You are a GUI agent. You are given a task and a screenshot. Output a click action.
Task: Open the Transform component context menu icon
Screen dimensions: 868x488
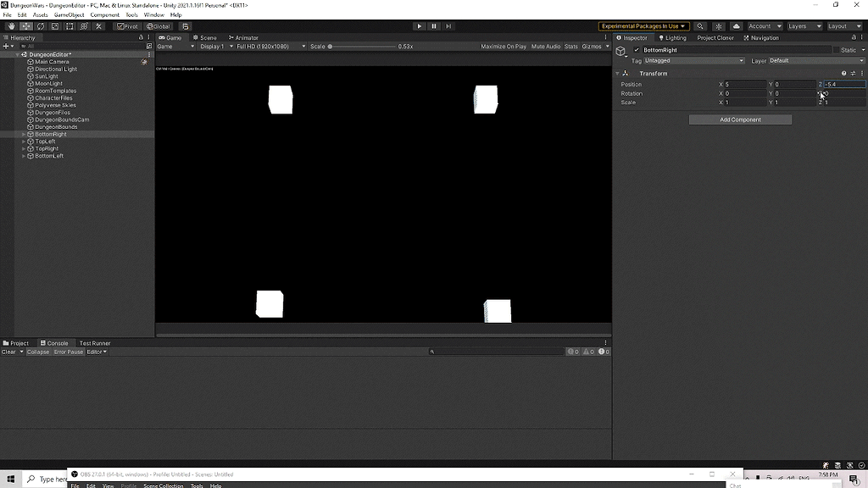pos(861,74)
